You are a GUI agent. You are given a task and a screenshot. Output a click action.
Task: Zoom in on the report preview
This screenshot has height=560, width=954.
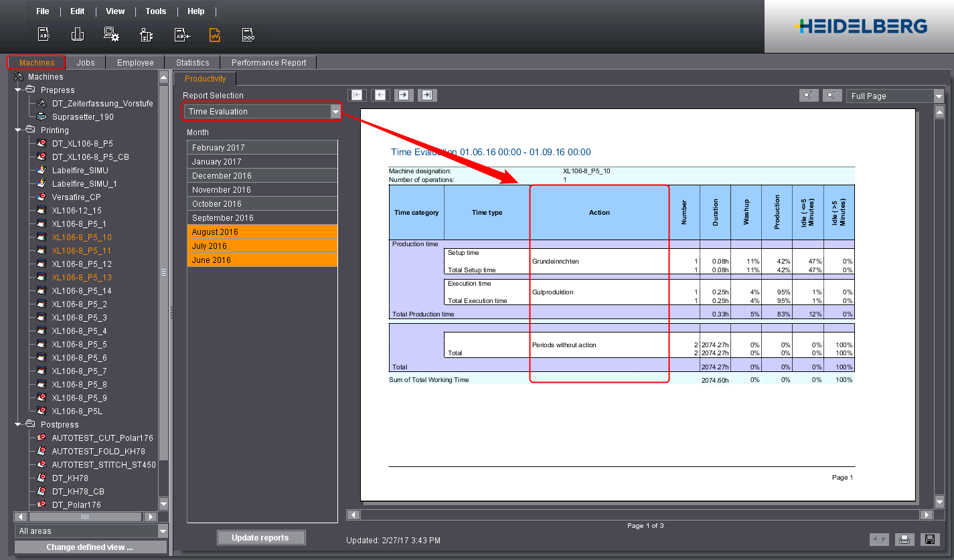click(x=809, y=95)
